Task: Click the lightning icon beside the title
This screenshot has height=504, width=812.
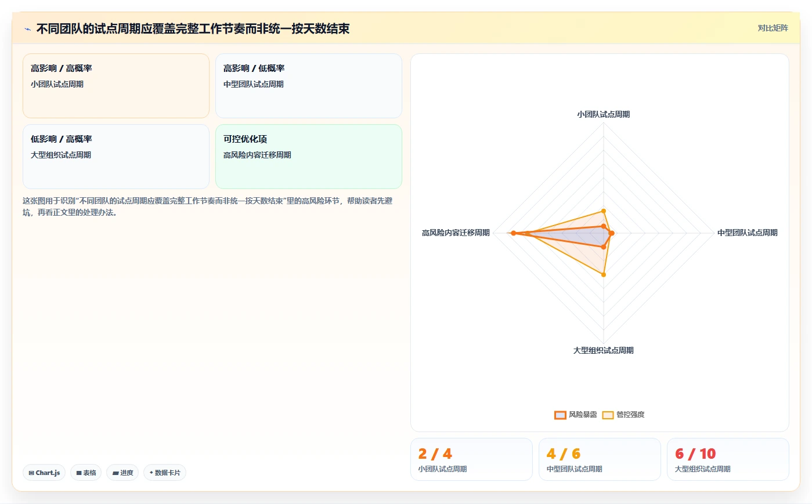Action: (x=27, y=29)
